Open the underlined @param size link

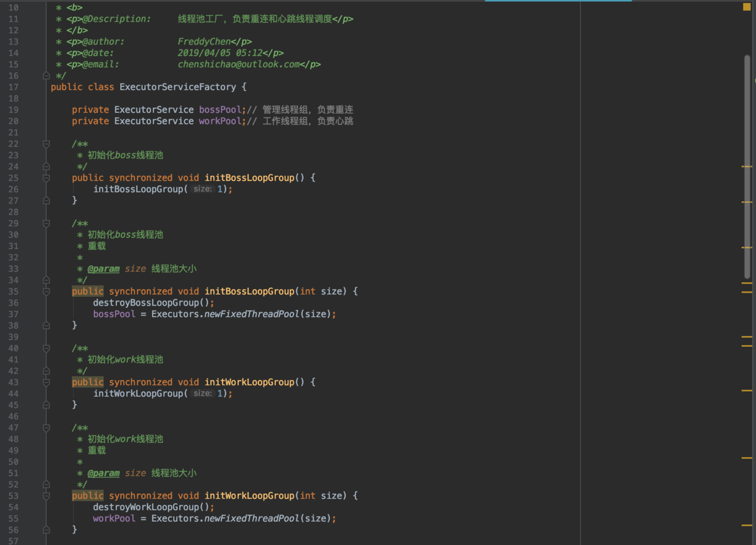104,268
